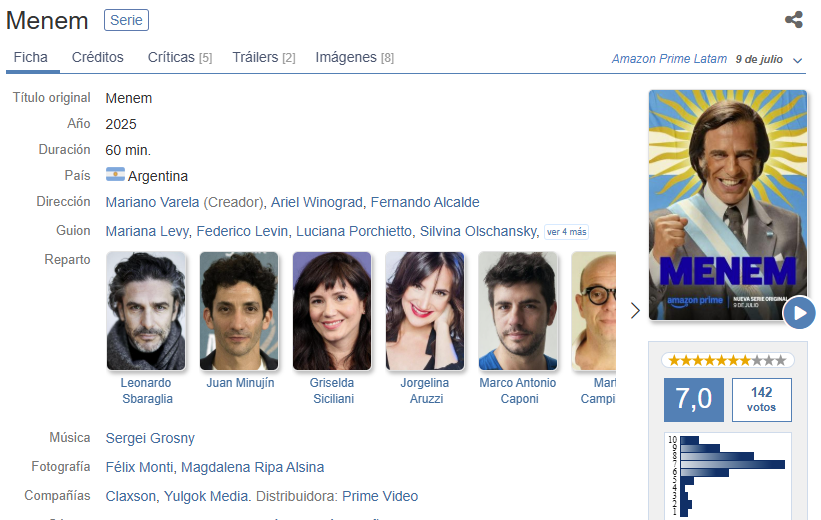Click the Serie badge
This screenshot has height=520, width=821.
126,20
